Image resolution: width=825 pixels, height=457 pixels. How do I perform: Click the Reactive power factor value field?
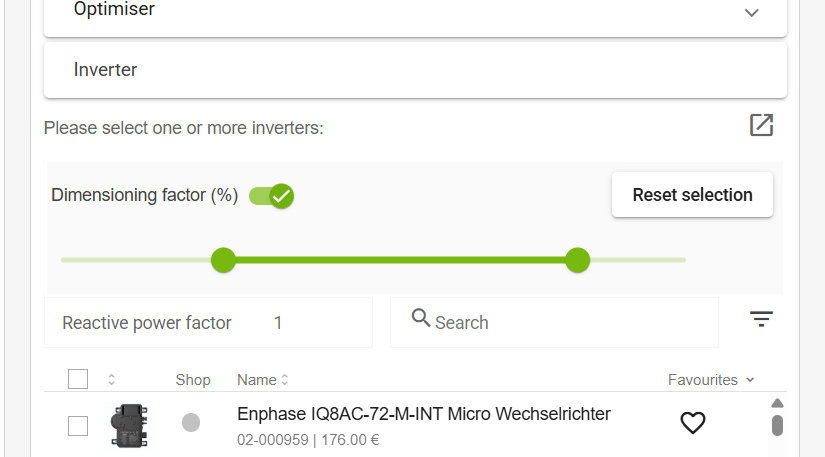pos(278,323)
